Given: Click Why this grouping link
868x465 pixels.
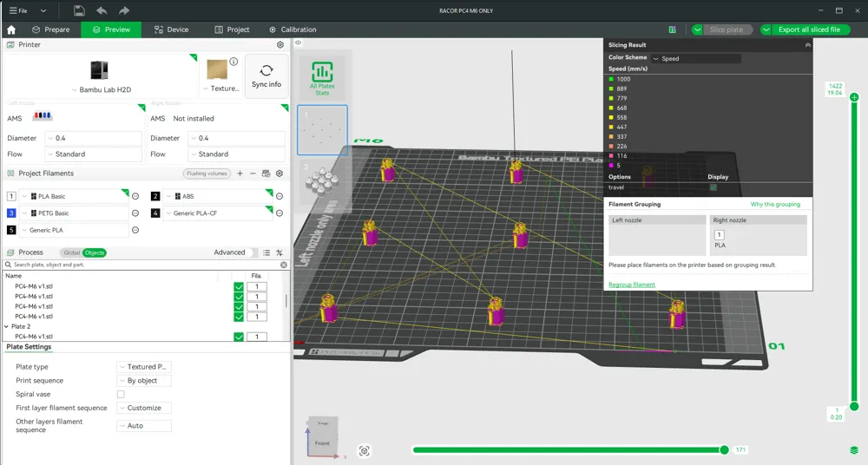Looking at the screenshot, I should coord(775,204).
